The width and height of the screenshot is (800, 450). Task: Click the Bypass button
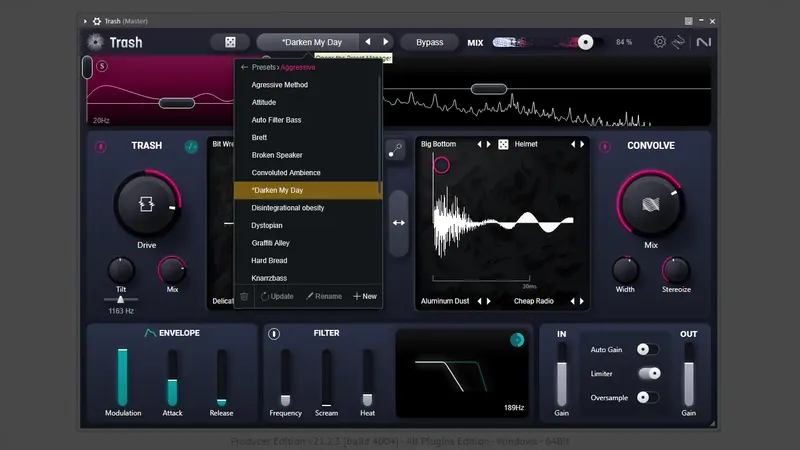click(430, 42)
